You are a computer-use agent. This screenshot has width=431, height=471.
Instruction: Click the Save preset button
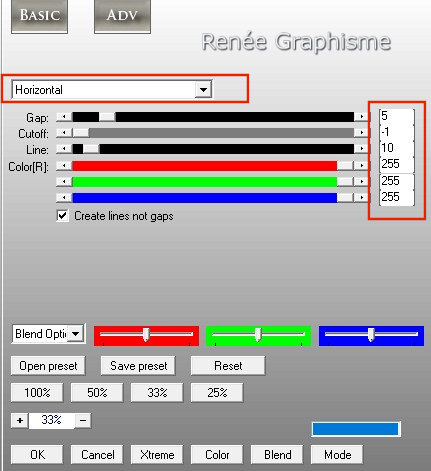coord(138,366)
